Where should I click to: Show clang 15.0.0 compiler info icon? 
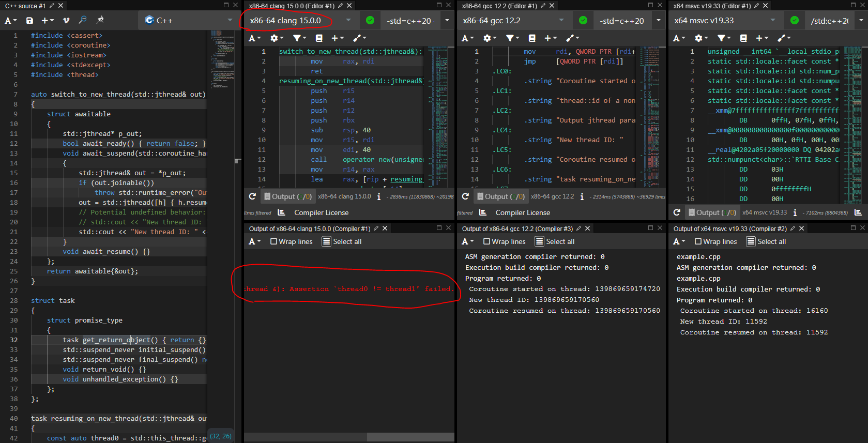tap(379, 196)
